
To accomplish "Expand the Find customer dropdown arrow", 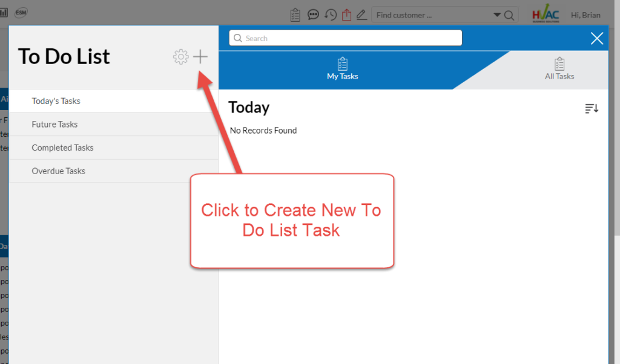I will coord(497,15).
